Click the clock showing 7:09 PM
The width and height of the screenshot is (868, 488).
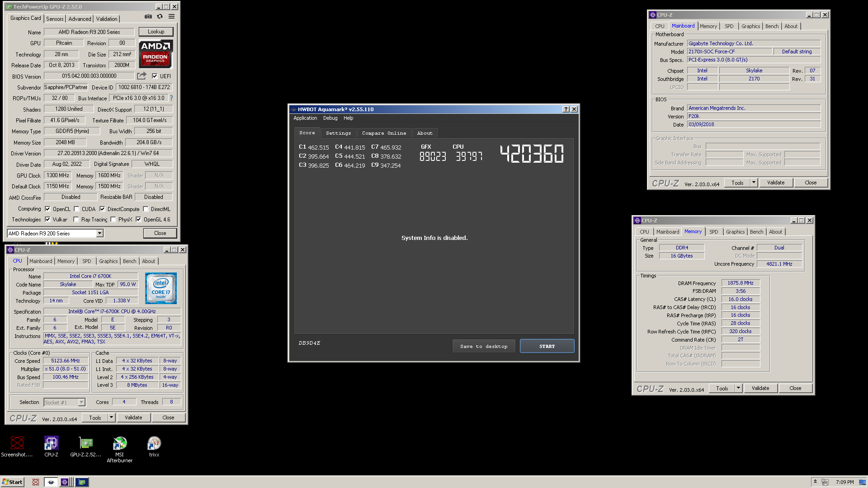tap(844, 482)
